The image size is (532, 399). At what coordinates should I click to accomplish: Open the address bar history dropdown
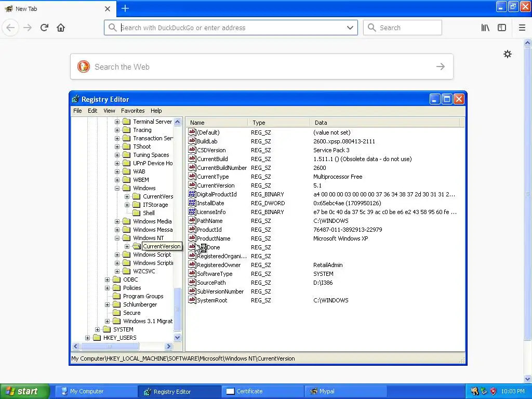coord(350,28)
